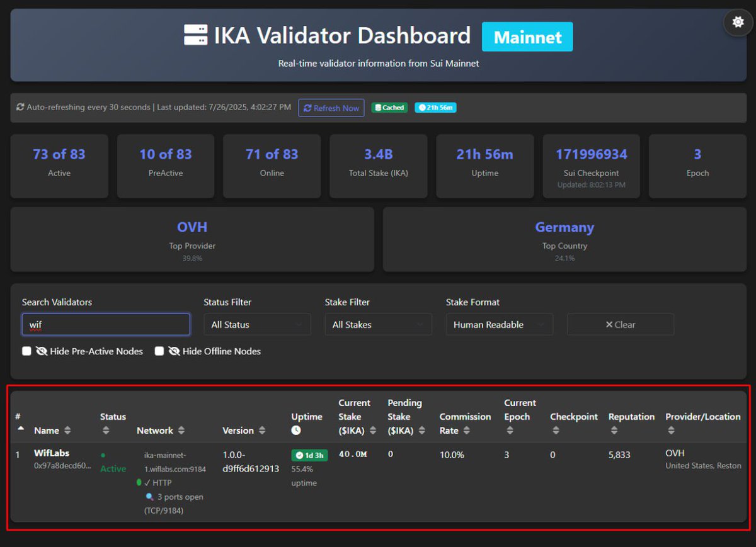Select the 10 of 83 PreActive card

(166, 166)
